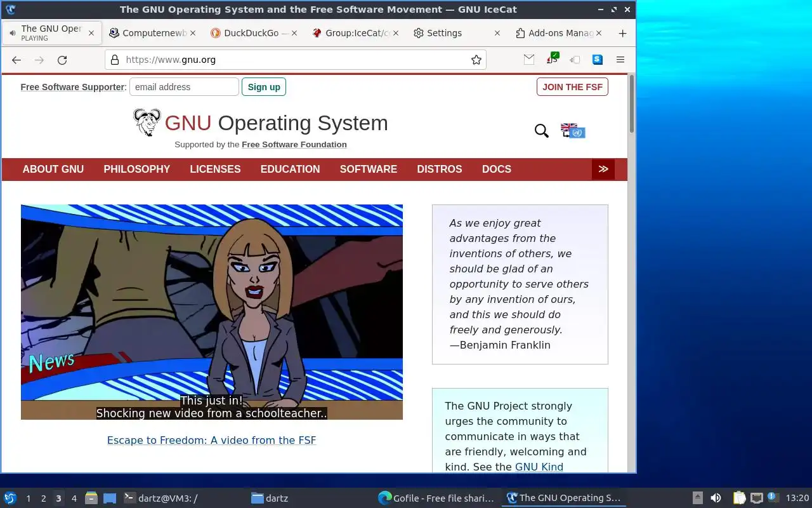812x508 pixels.
Task: Open the dartz folder taskbar item
Action: (x=309, y=498)
